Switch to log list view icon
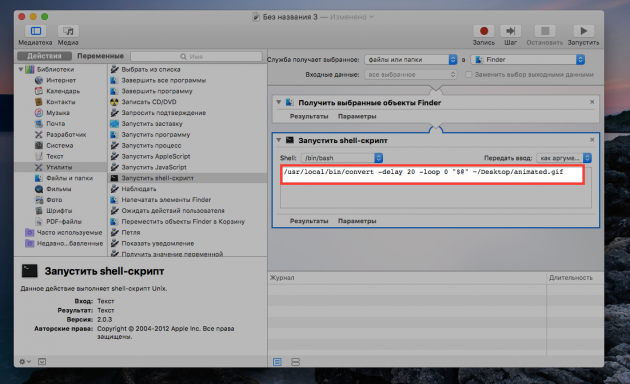Viewport: 630px width, 384px height. tap(277, 362)
